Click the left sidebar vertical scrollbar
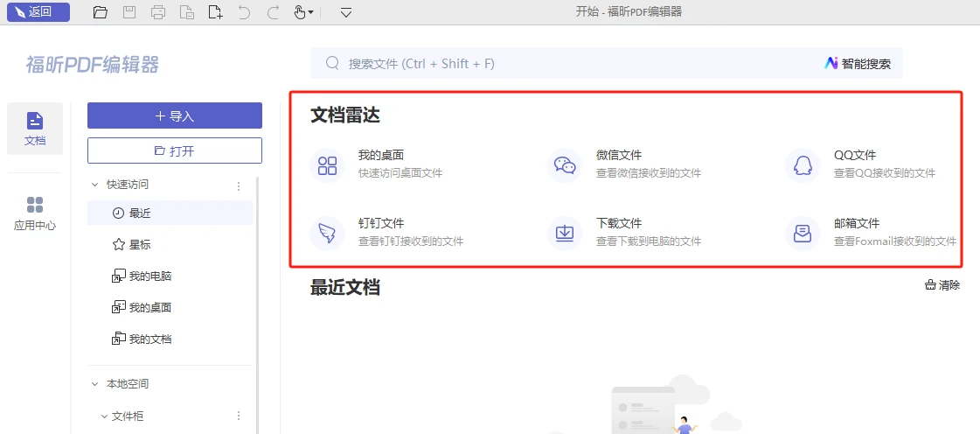 tap(258, 304)
